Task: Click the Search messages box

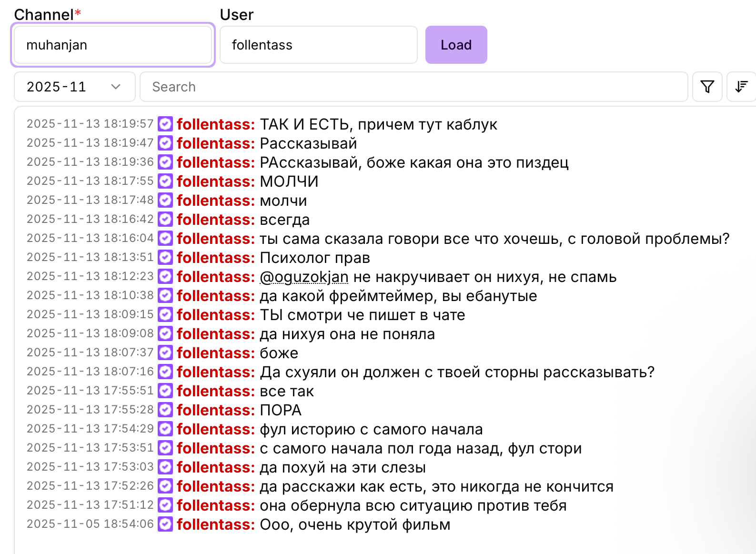Action: (413, 87)
